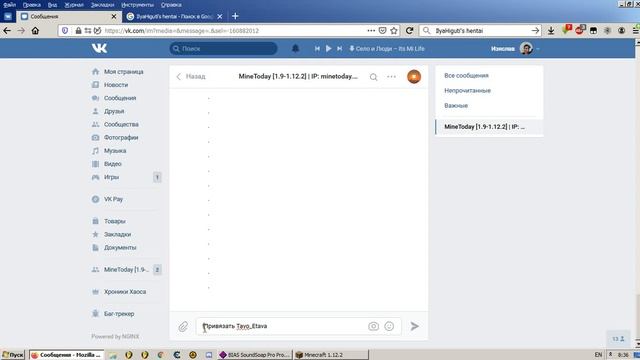Open Сообщения in the sidebar
Image resolution: width=640 pixels, height=360 pixels.
[x=120, y=98]
